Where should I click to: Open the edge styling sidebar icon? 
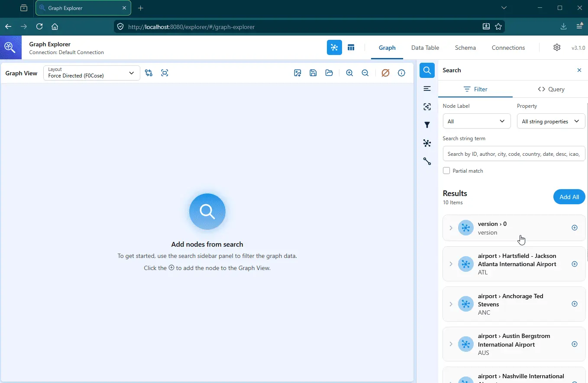pyautogui.click(x=427, y=161)
